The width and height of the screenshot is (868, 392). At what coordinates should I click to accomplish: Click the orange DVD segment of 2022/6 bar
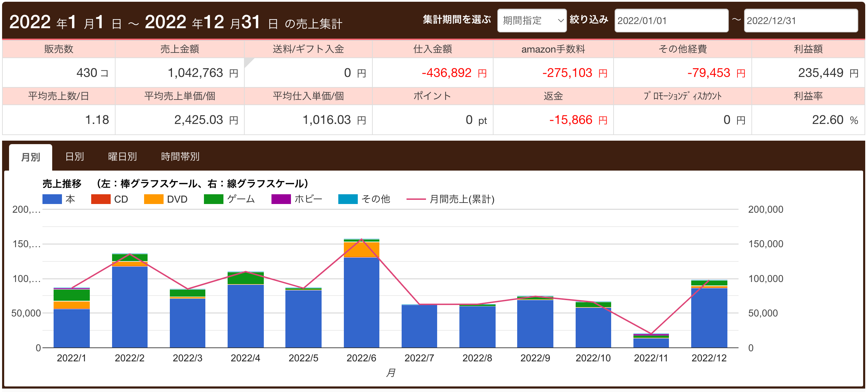tap(361, 250)
